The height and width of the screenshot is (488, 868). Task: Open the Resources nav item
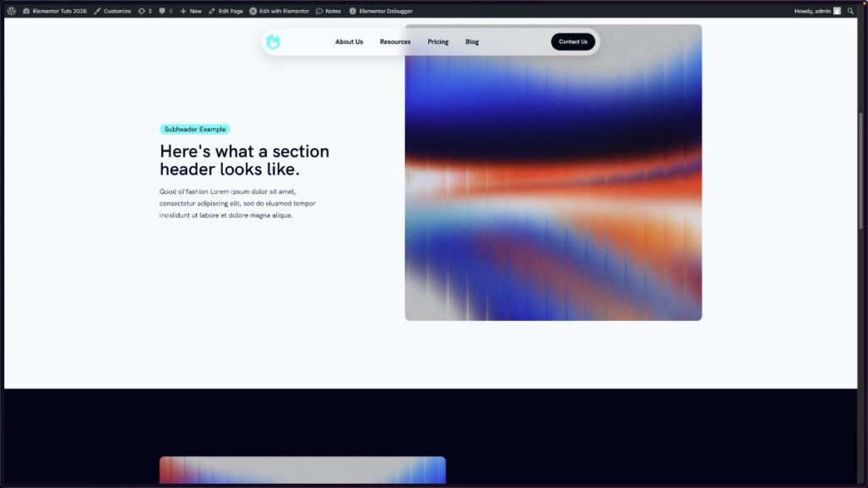395,42
